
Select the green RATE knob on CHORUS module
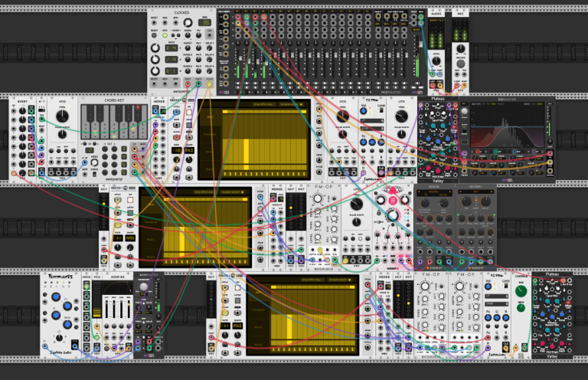coord(521,290)
